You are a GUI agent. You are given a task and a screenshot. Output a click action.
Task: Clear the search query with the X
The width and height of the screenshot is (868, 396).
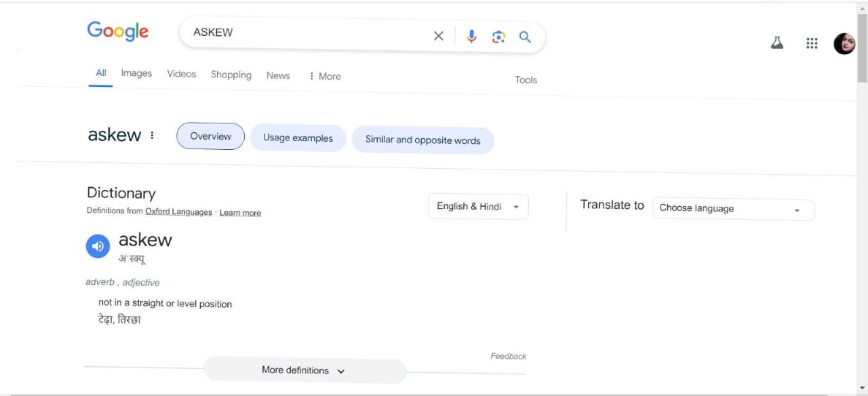tap(438, 35)
